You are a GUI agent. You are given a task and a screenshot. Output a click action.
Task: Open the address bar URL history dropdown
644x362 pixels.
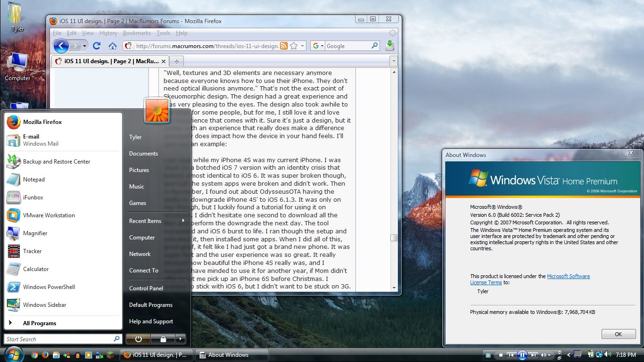tap(303, 46)
